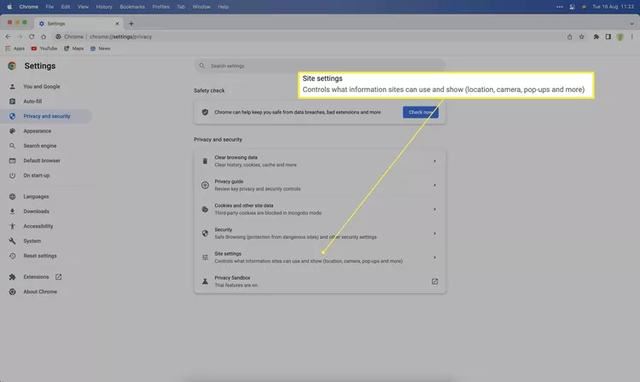640x382 pixels.
Task: Expand Cookies and other site data arrow
Action: click(x=435, y=209)
